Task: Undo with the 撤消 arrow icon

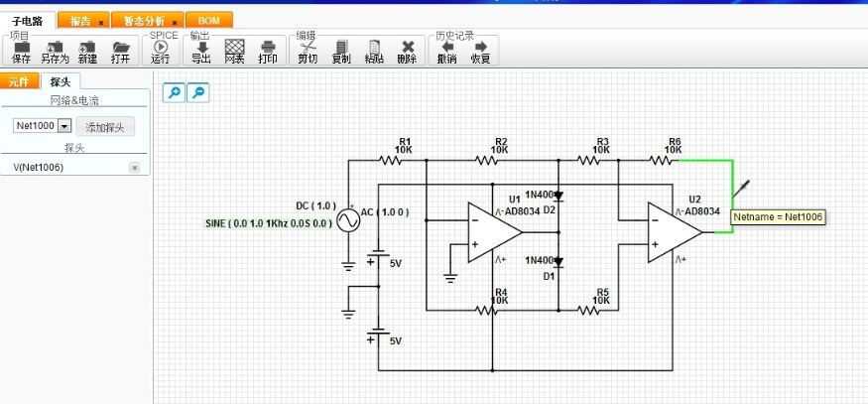Action: click(447, 48)
